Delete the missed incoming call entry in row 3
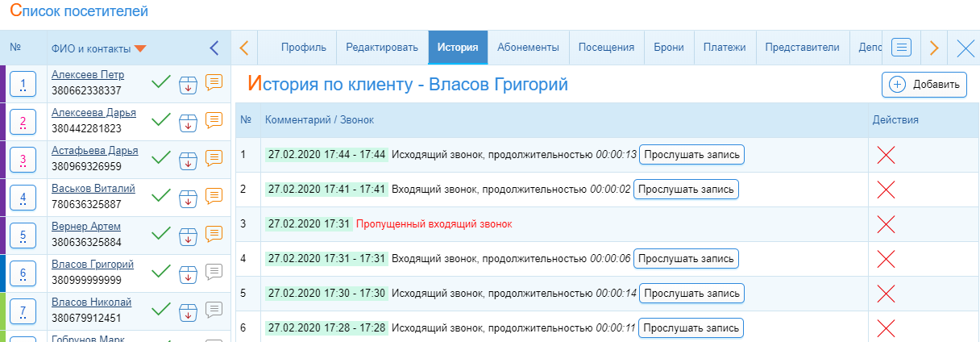 (886, 223)
